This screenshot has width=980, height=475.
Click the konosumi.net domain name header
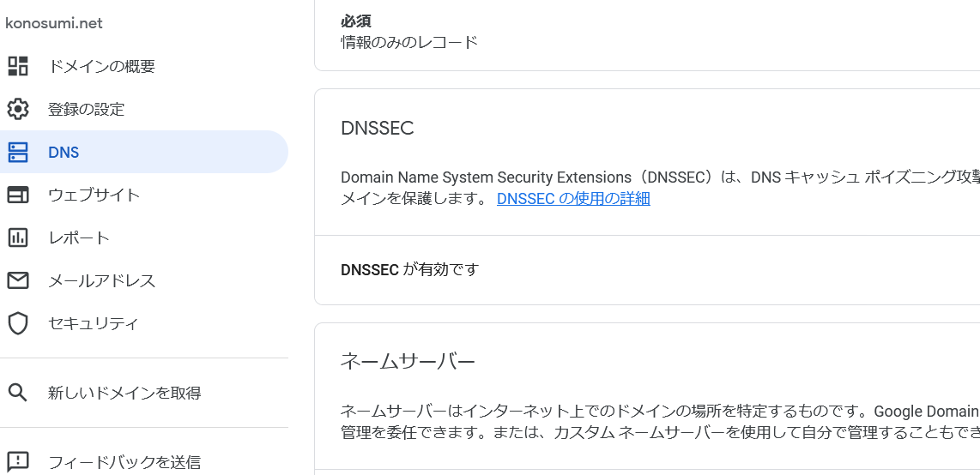[x=54, y=24]
